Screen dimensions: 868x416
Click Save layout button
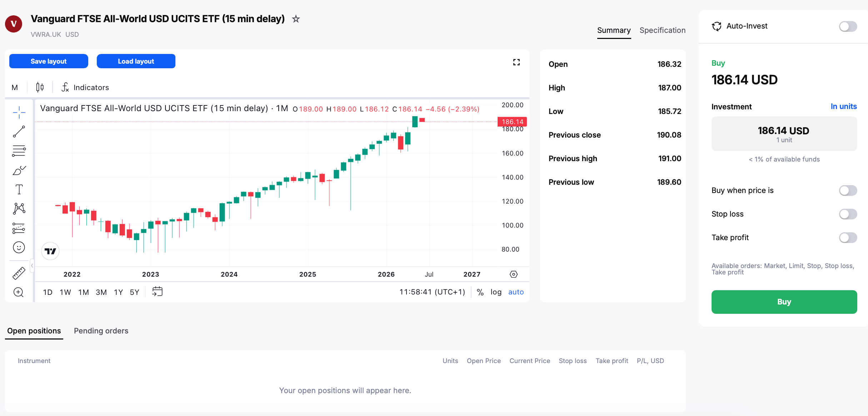(x=49, y=61)
